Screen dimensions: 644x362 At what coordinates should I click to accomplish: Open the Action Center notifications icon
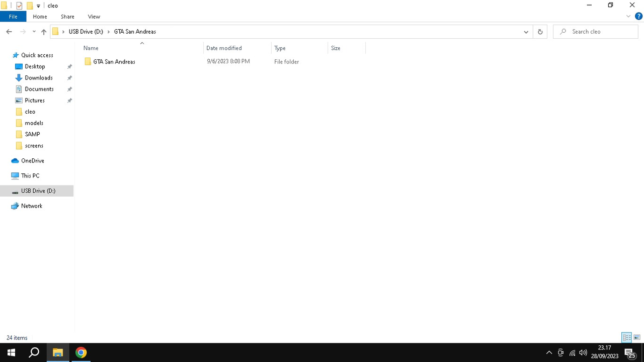pyautogui.click(x=629, y=352)
